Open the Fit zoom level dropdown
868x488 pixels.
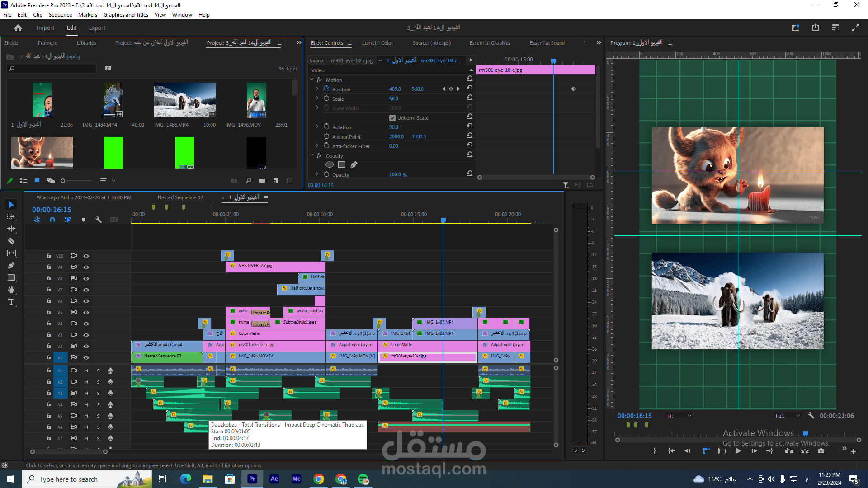(679, 416)
